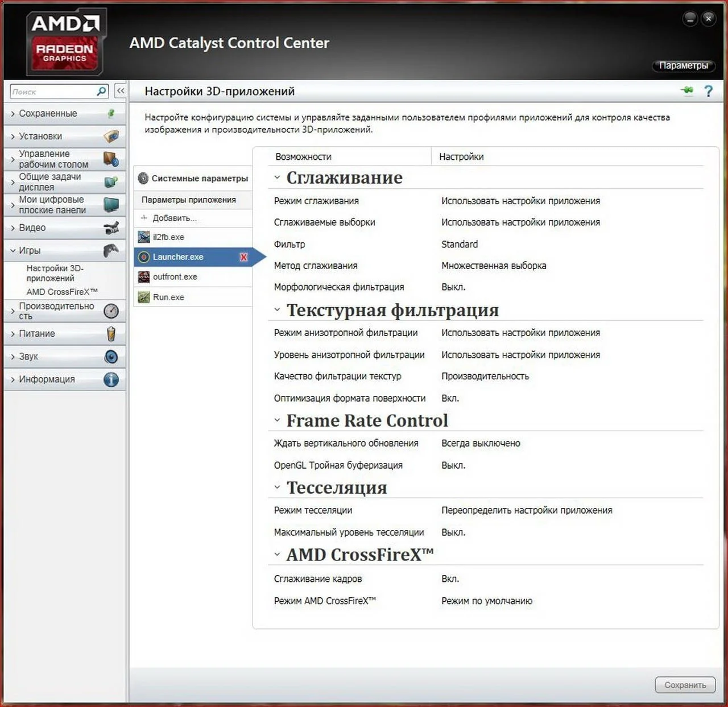Click the AMD Radeon Graphics logo

(65, 42)
